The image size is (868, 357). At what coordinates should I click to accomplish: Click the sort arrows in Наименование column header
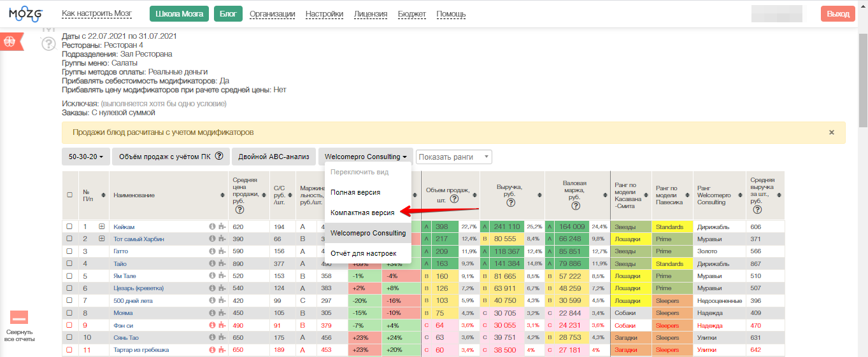click(222, 195)
